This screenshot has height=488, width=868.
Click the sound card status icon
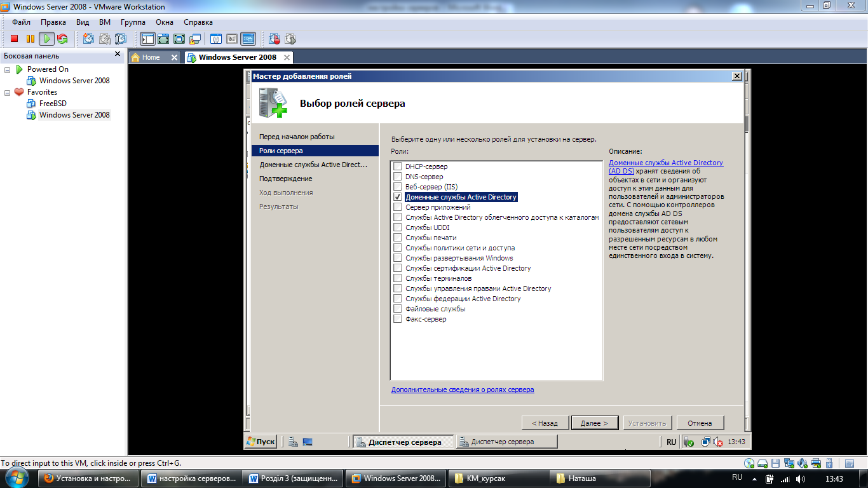point(803,463)
